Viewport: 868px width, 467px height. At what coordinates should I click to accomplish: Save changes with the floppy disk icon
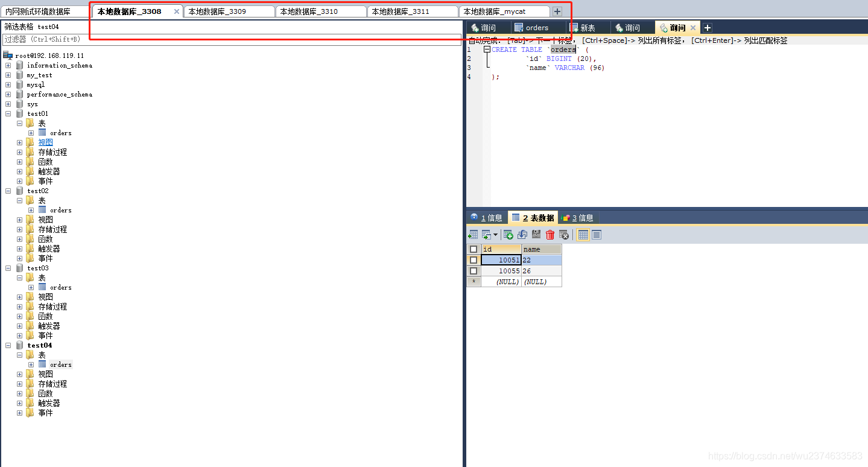pyautogui.click(x=536, y=235)
